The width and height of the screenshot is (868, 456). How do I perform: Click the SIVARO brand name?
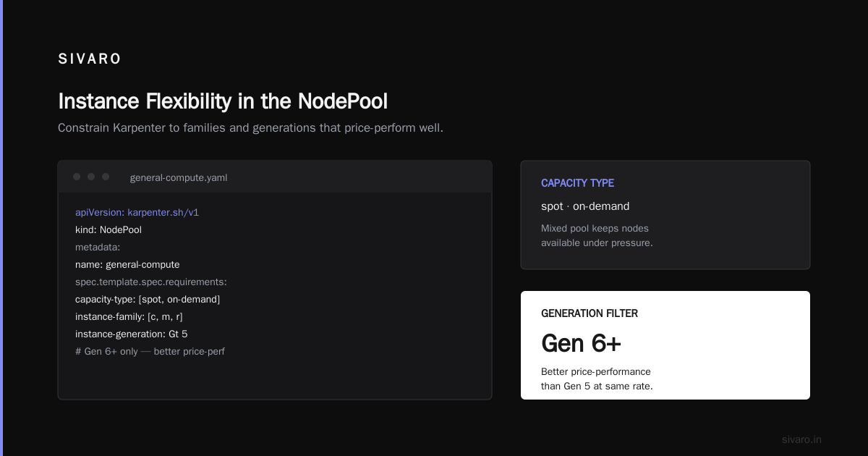[90, 59]
